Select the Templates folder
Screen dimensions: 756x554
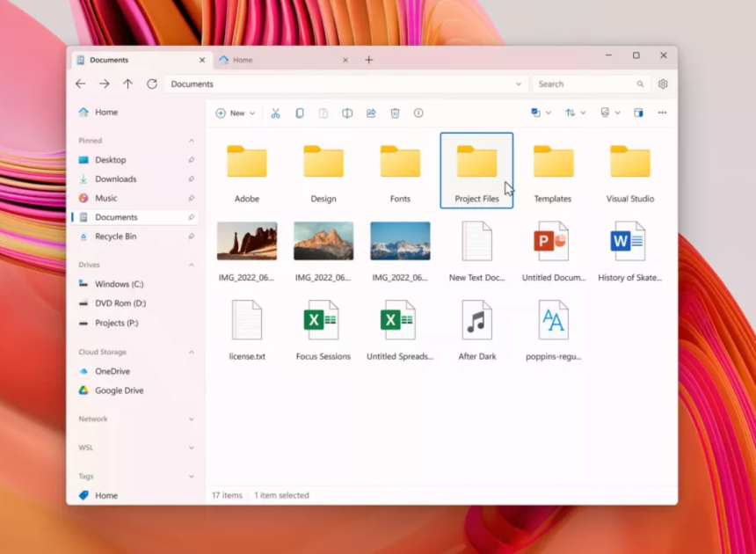(553, 171)
